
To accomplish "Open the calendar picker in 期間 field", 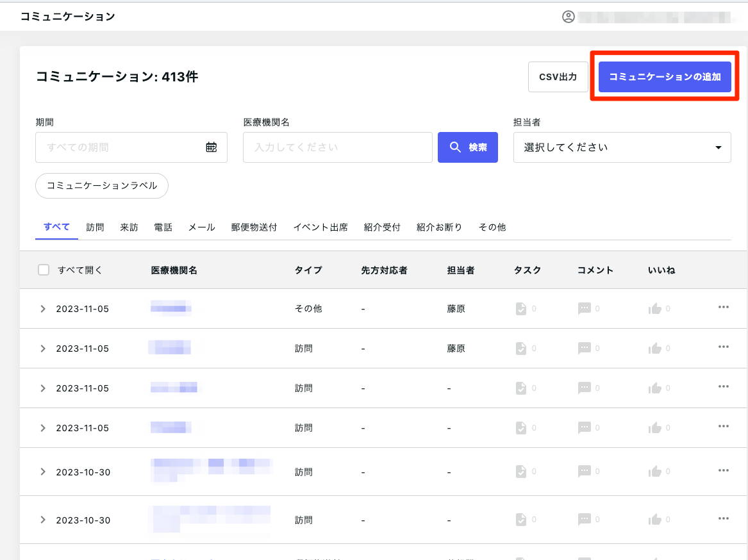I will point(212,147).
